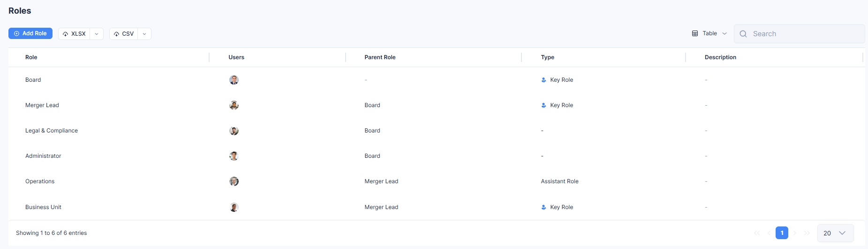868x249 pixels.
Task: Sort by Role column header
Action: pyautogui.click(x=31, y=57)
